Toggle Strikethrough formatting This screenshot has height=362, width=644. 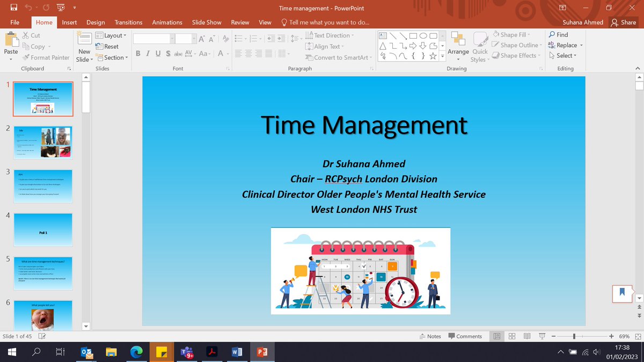[178, 54]
